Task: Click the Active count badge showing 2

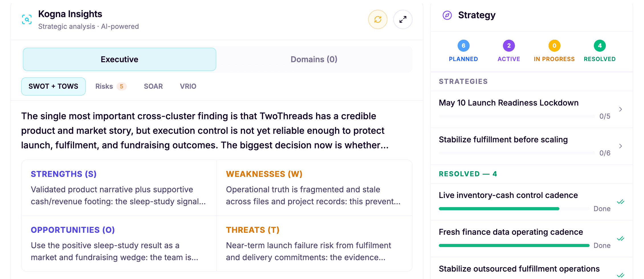Action: click(x=509, y=46)
